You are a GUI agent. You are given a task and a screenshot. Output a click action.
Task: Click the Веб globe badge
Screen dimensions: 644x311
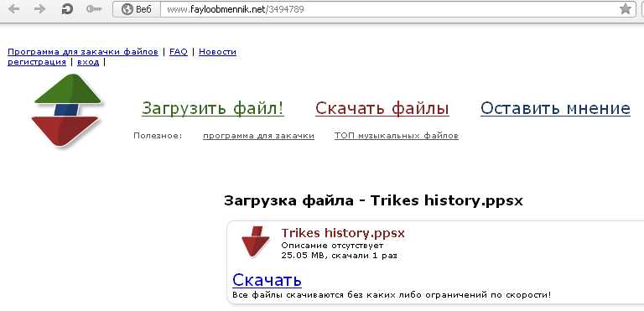point(137,9)
